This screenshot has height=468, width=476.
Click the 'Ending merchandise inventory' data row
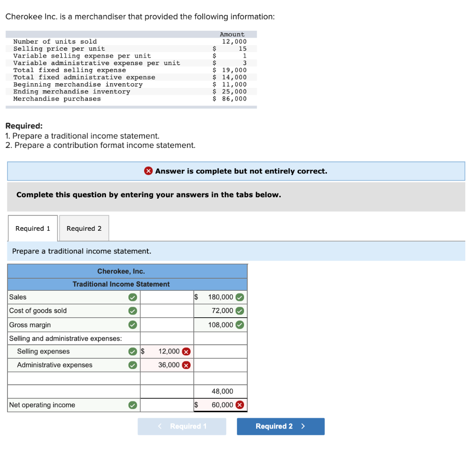(131, 92)
